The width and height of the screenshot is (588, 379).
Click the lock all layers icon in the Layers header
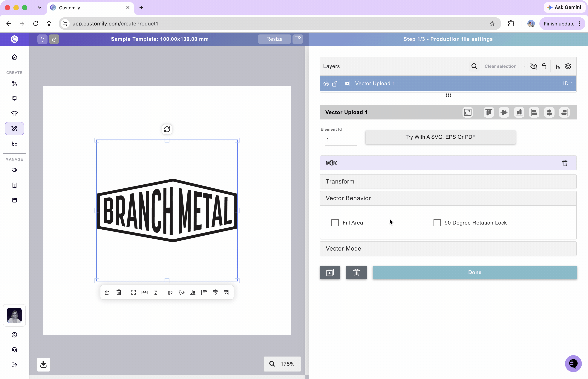click(x=544, y=66)
